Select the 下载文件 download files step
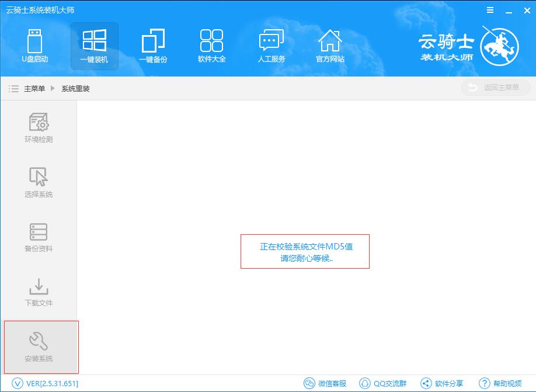 [39, 292]
